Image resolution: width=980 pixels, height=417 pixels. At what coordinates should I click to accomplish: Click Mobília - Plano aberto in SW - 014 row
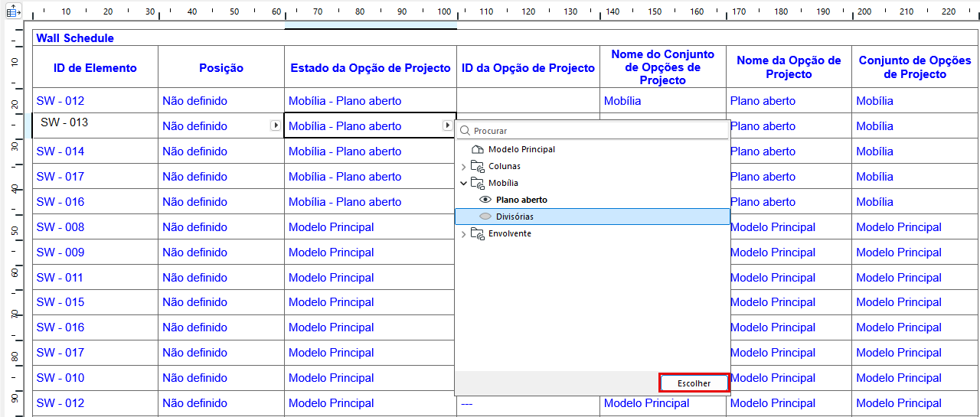371,151
